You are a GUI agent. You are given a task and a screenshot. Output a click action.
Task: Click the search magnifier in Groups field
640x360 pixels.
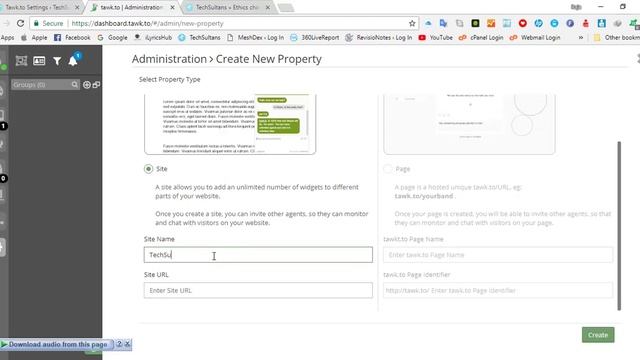[x=75, y=84]
